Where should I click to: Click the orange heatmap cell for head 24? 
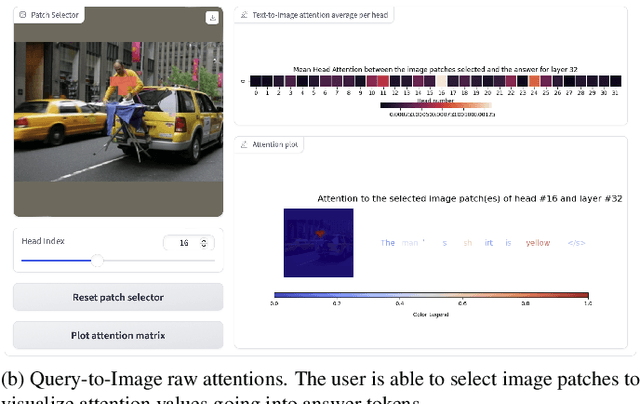[534, 81]
